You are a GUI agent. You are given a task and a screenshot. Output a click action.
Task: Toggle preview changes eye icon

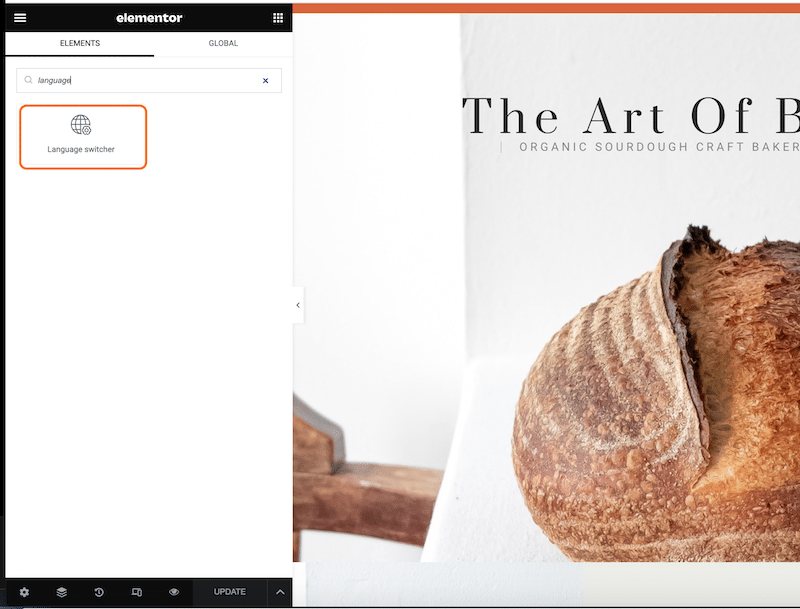pyautogui.click(x=174, y=592)
